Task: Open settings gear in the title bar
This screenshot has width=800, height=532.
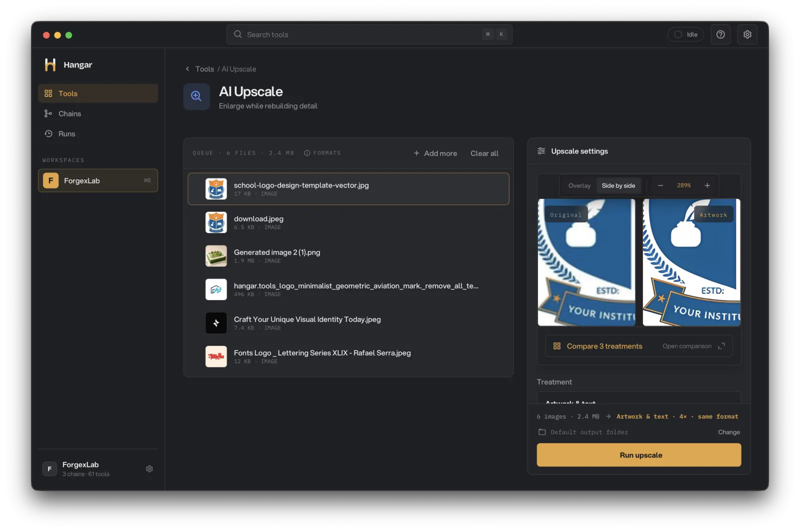Action: [x=747, y=34]
